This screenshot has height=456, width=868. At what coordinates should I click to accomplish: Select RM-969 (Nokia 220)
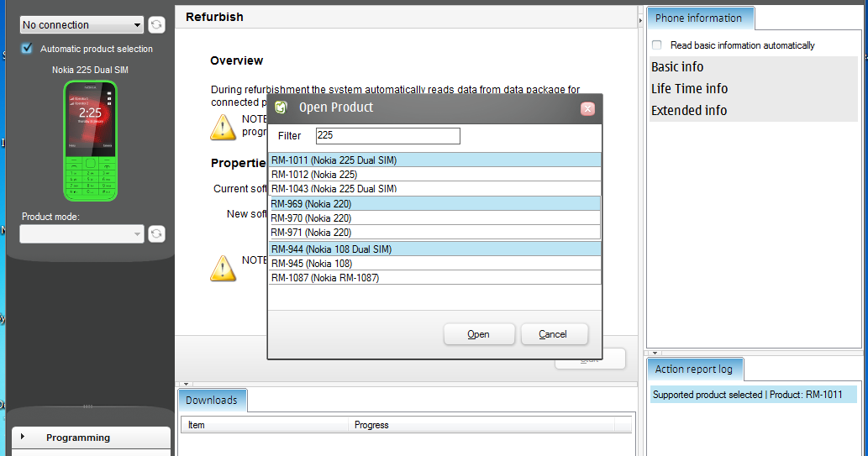(x=434, y=204)
